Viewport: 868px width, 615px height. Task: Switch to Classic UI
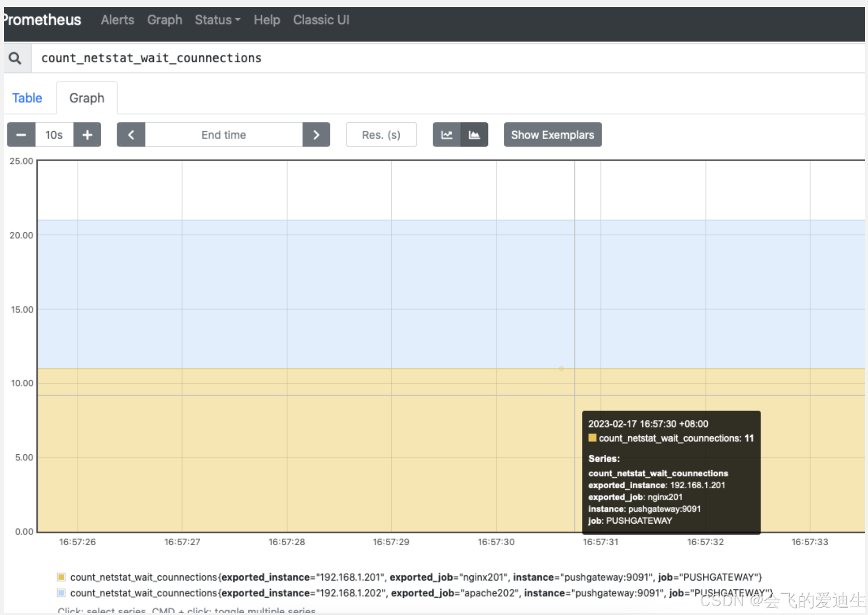[321, 20]
